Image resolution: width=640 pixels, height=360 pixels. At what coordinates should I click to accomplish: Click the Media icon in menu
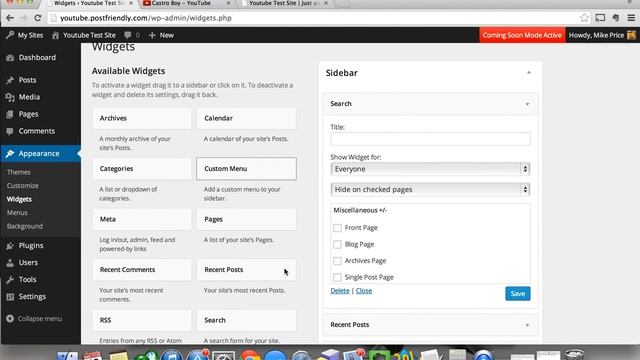pyautogui.click(x=10, y=97)
